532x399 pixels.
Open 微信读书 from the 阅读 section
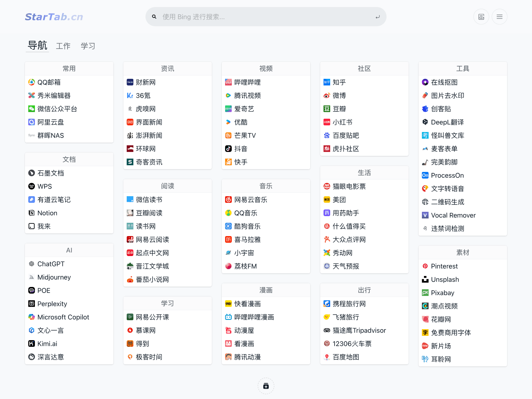click(149, 199)
